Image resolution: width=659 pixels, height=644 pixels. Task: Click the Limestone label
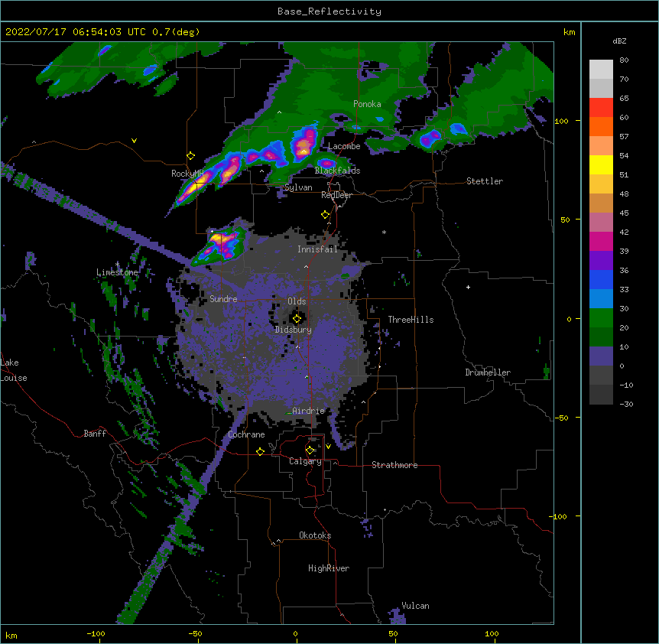pos(117,272)
